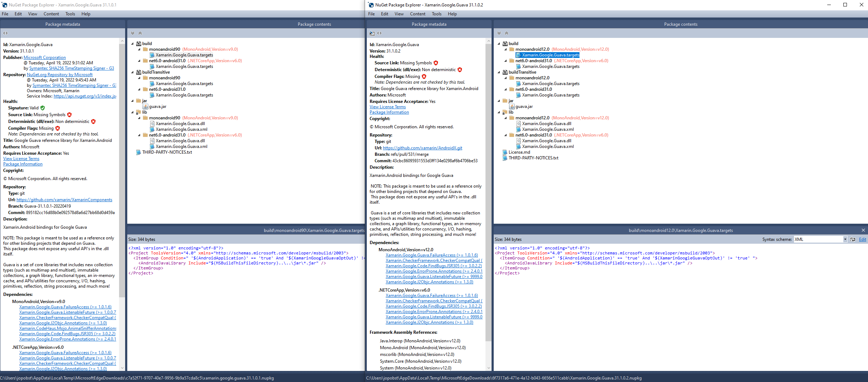Open Help menu in the 31.1.0.2 window
This screenshot has width=868, height=382.
click(452, 14)
